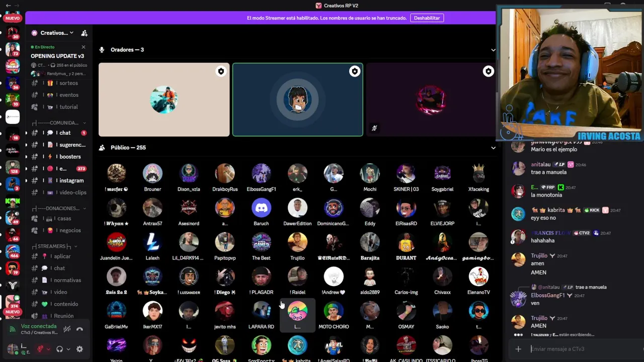Disconnect from voice with hang-up icon
644x362 pixels.
pos(79,329)
